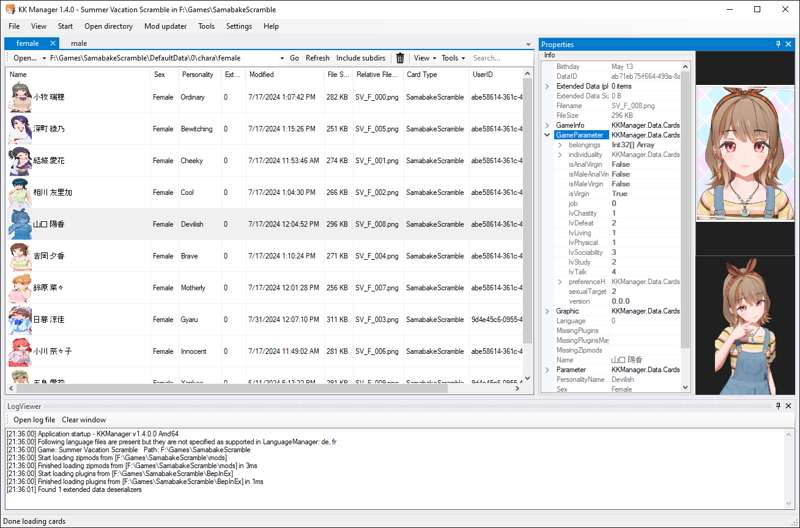Open the card list View dropdown
Viewport: 800px width, 528px height.
[x=424, y=58]
